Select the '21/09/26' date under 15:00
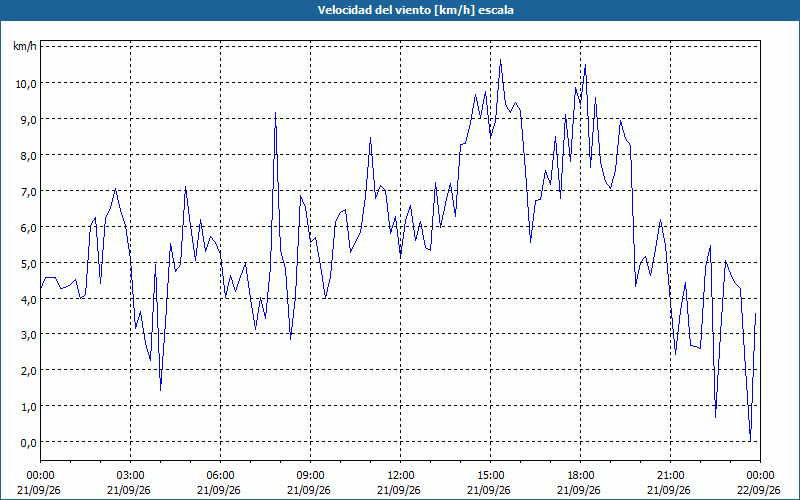800x500 pixels. (x=489, y=490)
